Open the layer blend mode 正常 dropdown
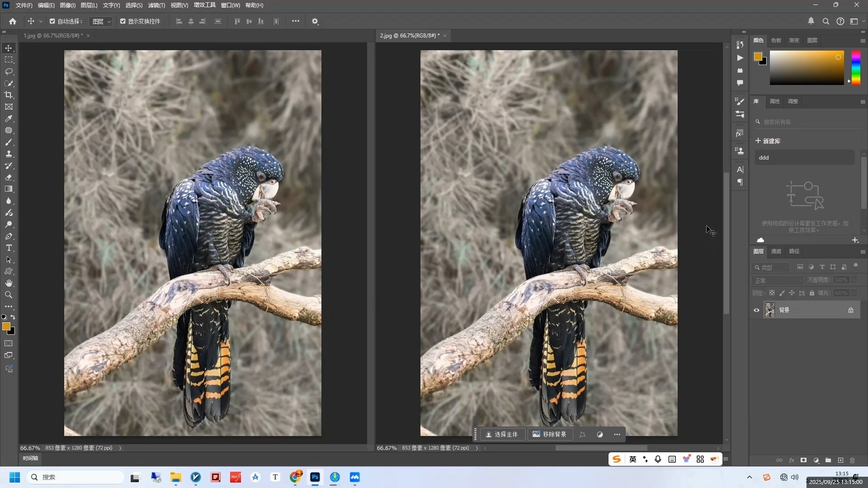The height and width of the screenshot is (488, 868). tap(778, 281)
